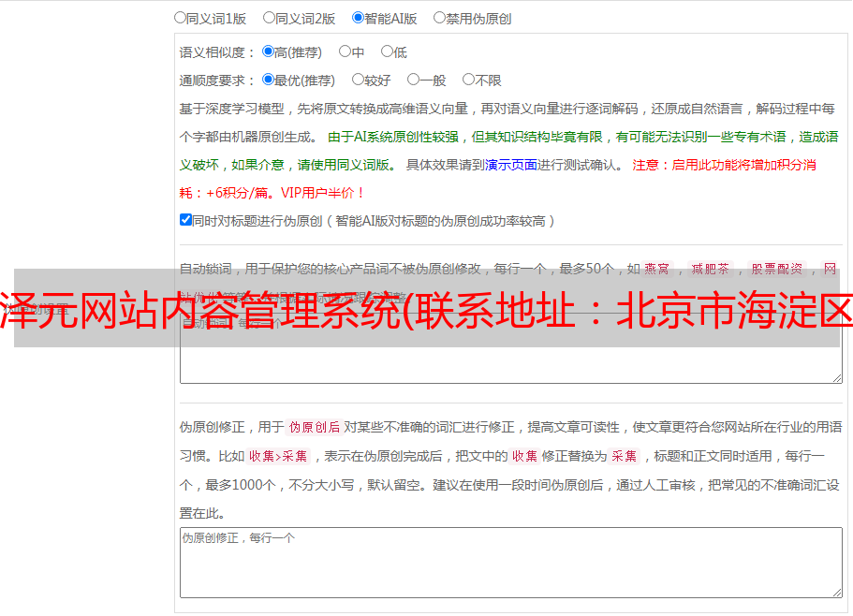
Task: Click the 燕窝 example keyword
Action: (x=656, y=269)
